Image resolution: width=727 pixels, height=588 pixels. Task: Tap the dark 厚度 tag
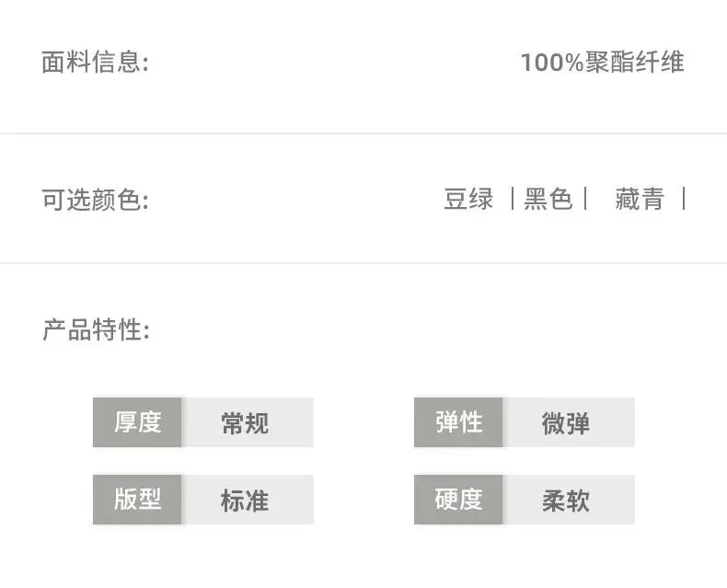click(x=137, y=422)
